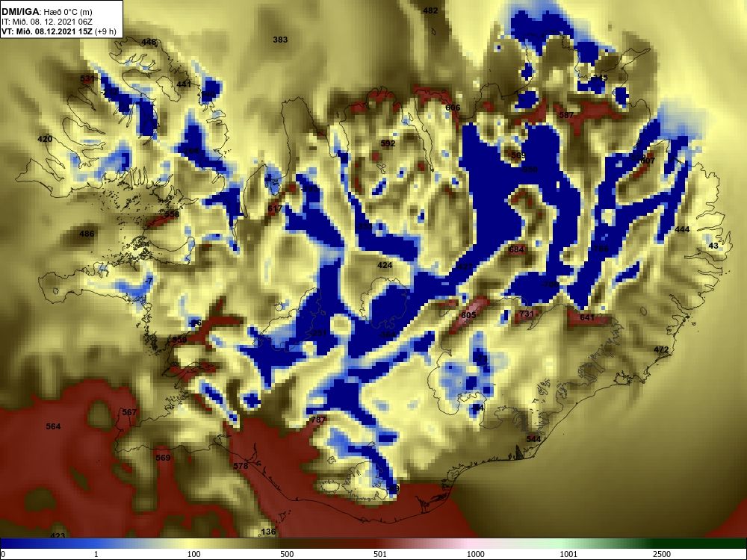Click the 558 label on the red patch
747x560 pixels.
[x=172, y=214]
